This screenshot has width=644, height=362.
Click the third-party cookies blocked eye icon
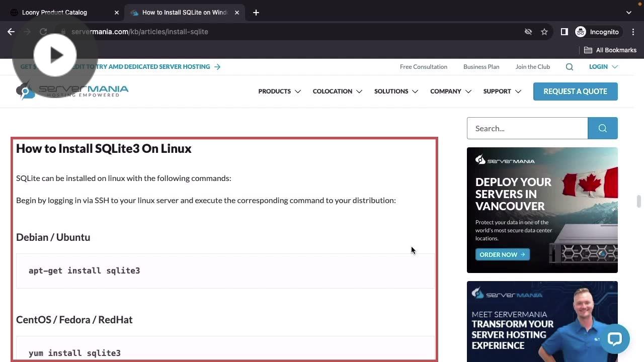[x=528, y=32]
